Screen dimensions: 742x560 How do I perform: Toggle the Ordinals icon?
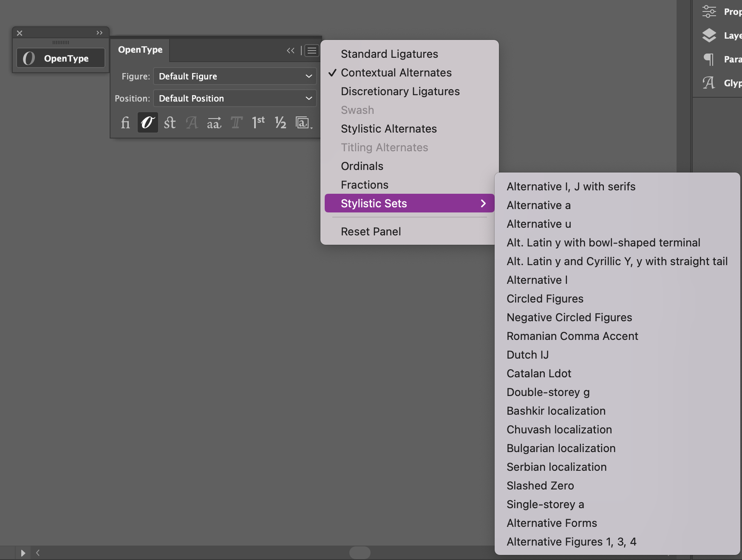pos(258,123)
